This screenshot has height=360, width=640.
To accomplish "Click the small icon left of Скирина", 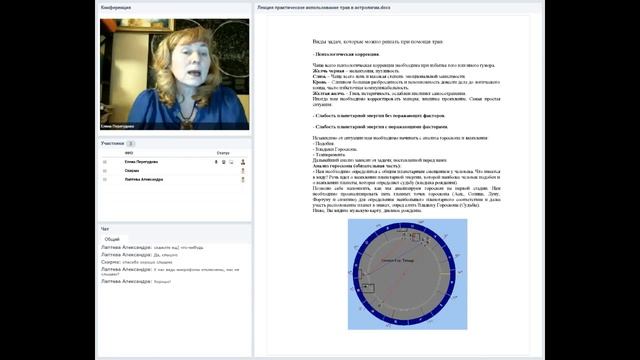I will pyautogui.click(x=105, y=171).
